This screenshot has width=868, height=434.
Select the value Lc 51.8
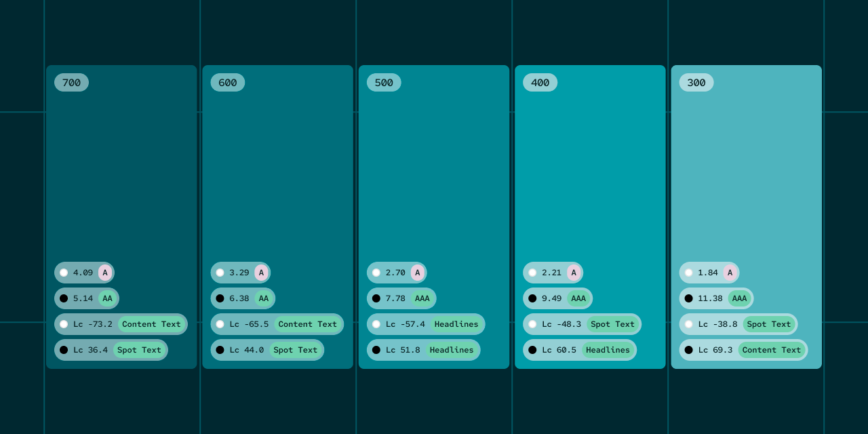403,350
